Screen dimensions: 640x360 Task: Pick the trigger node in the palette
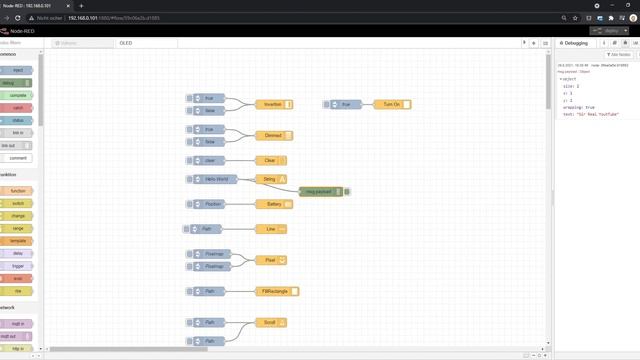pos(16,266)
